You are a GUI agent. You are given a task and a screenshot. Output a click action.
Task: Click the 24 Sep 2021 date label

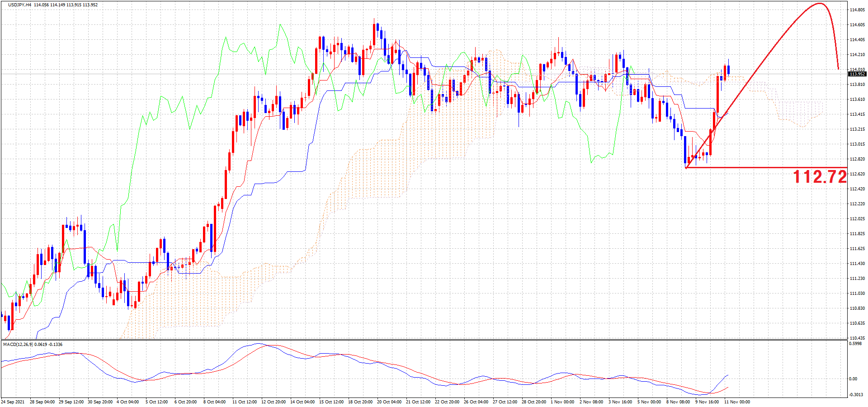pyautogui.click(x=14, y=402)
